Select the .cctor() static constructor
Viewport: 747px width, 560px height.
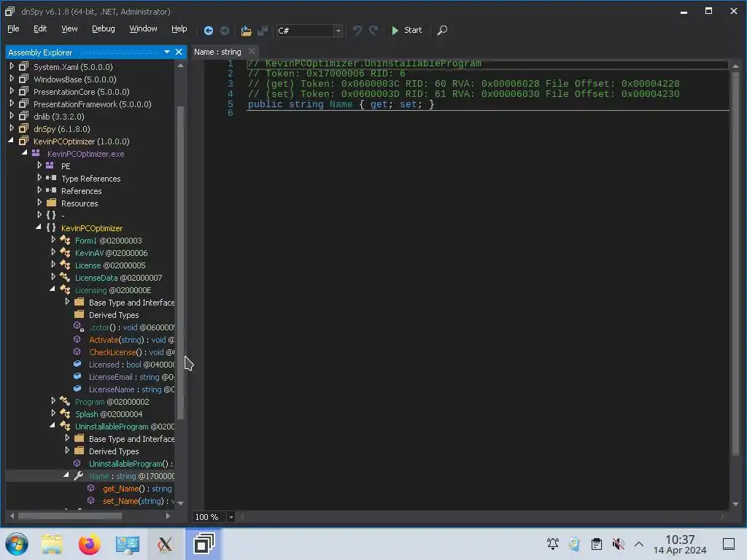coord(131,327)
